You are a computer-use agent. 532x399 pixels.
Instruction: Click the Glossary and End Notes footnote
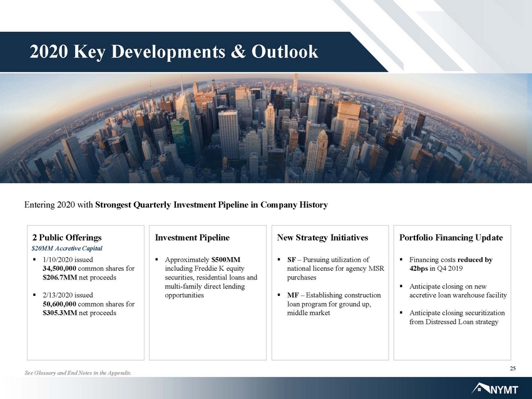(x=78, y=373)
